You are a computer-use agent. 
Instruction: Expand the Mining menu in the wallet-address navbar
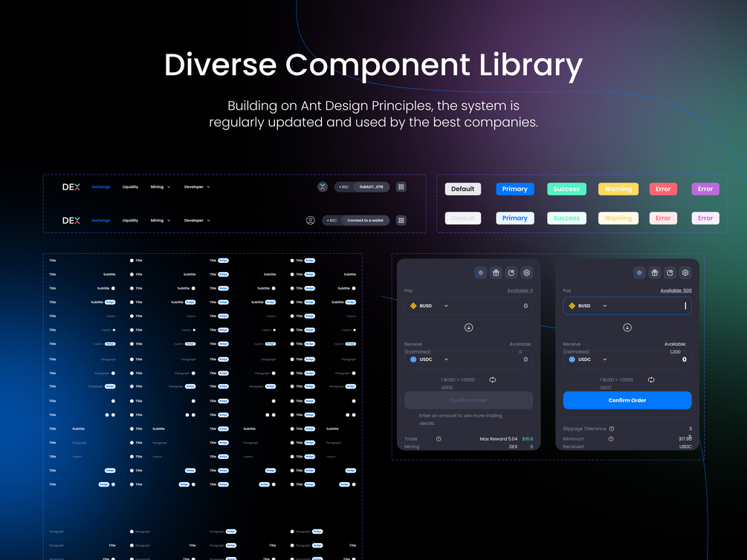(161, 187)
